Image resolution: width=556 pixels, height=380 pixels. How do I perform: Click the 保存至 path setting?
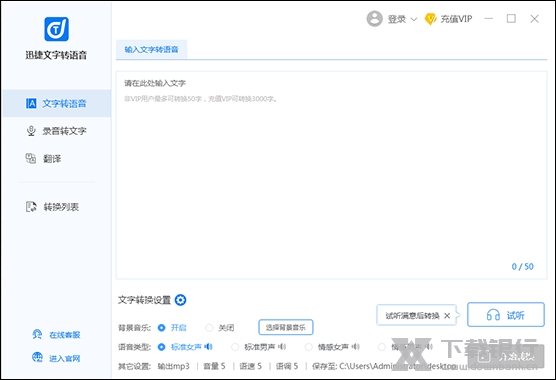pos(384,366)
